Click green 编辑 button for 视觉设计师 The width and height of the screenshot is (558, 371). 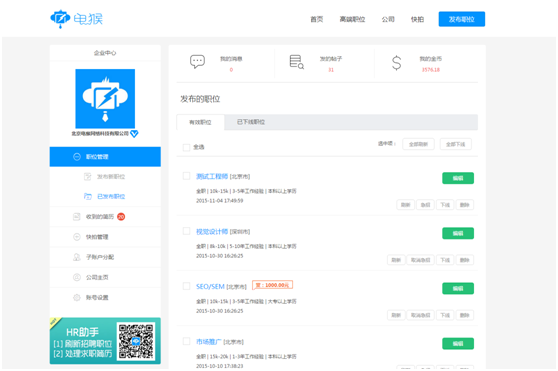click(x=458, y=233)
